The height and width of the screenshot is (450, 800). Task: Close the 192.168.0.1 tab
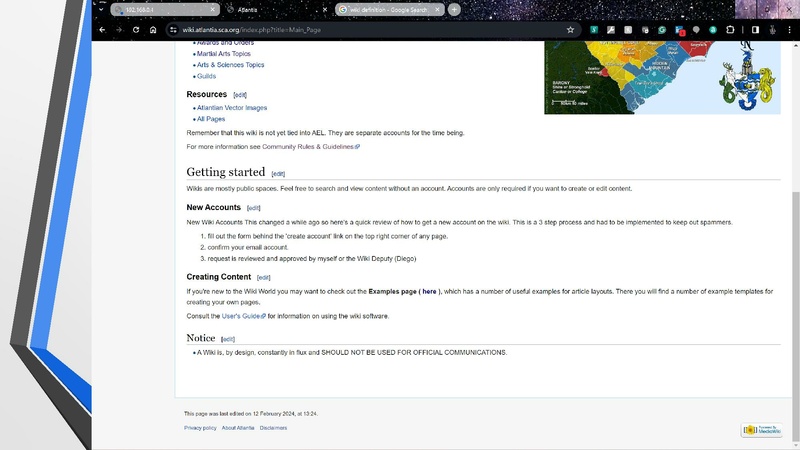(x=213, y=10)
